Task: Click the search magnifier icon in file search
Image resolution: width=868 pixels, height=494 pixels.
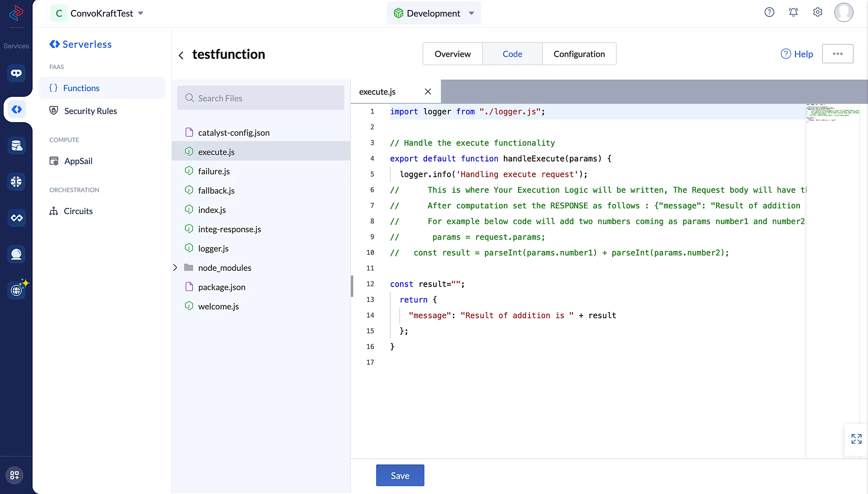Action: point(190,98)
